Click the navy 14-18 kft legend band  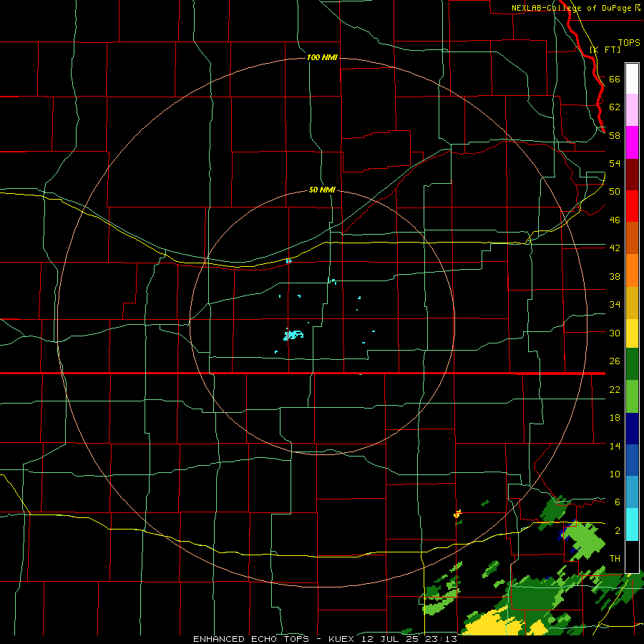[632, 429]
